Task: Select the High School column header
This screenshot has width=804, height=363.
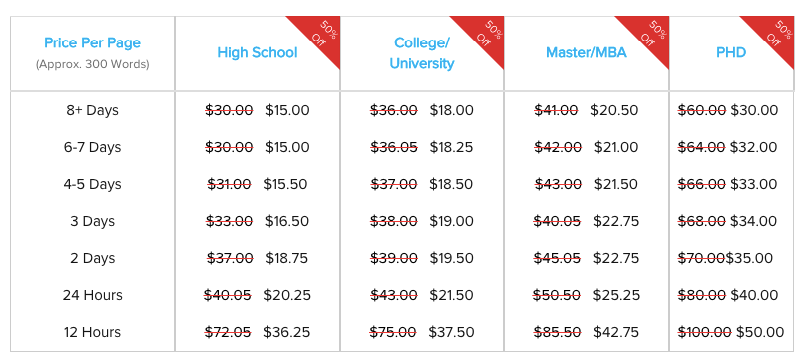Action: (x=257, y=52)
